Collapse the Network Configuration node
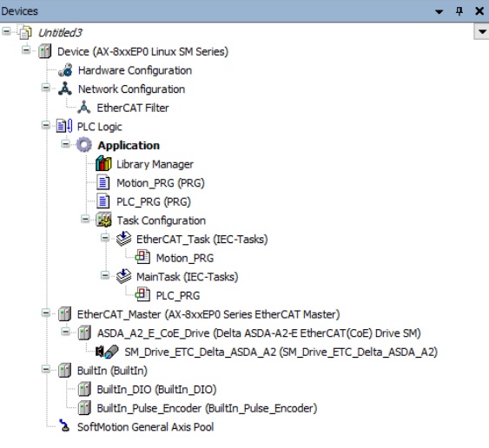 (x=46, y=89)
